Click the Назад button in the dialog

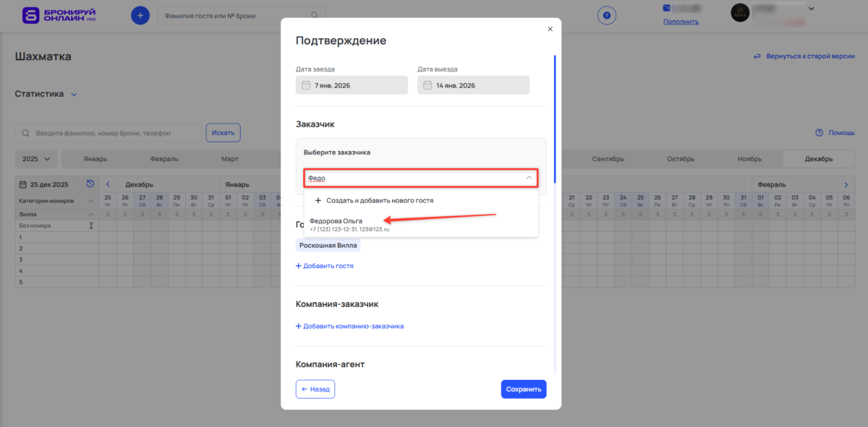tap(315, 389)
